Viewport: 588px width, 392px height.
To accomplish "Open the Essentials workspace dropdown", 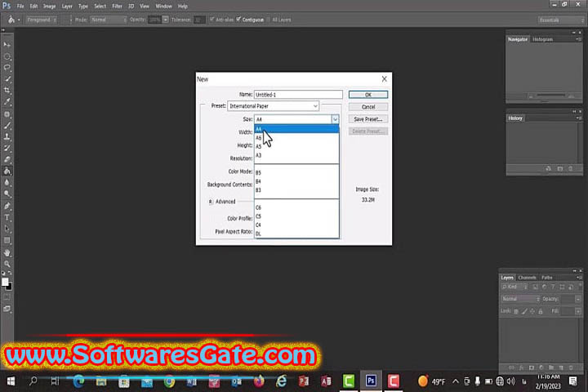I will (x=561, y=20).
